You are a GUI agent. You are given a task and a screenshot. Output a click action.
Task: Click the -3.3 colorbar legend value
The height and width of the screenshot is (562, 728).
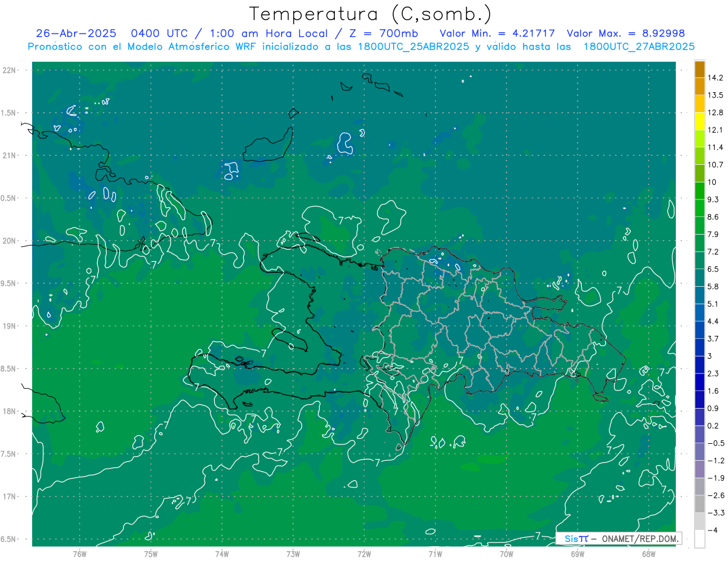(716, 513)
